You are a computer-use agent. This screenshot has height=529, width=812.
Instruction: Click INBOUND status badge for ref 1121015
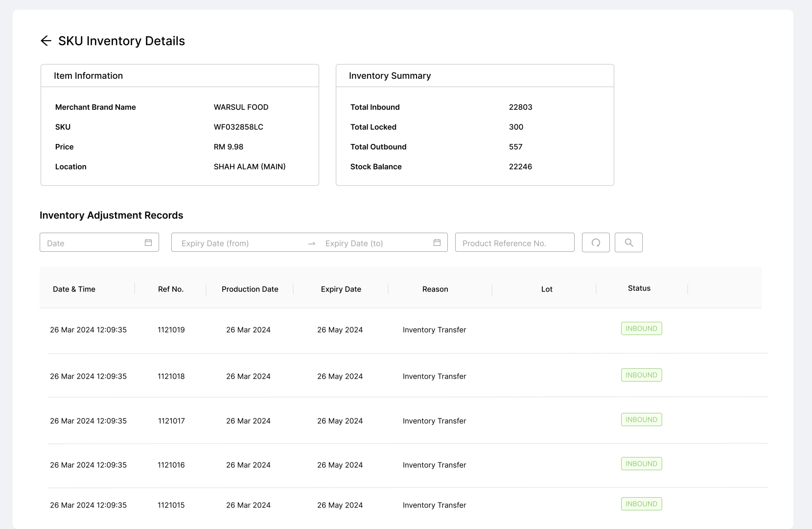coord(642,504)
